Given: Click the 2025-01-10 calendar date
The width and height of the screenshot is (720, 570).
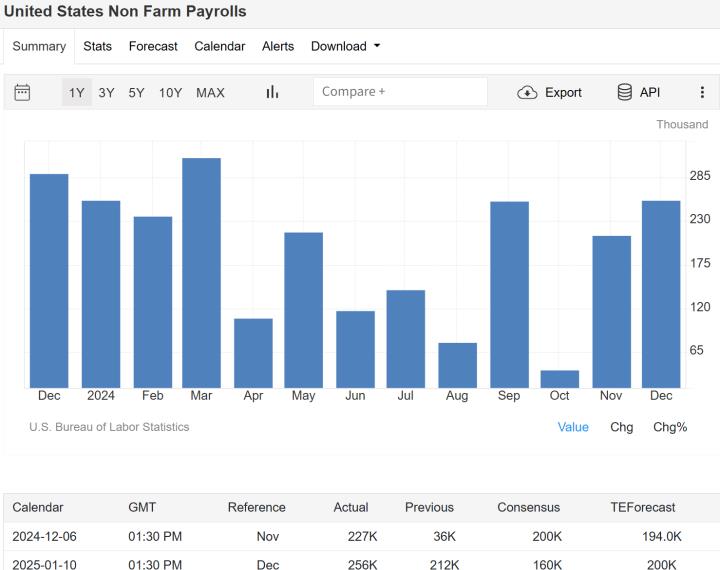Looking at the screenshot, I should point(45,564).
